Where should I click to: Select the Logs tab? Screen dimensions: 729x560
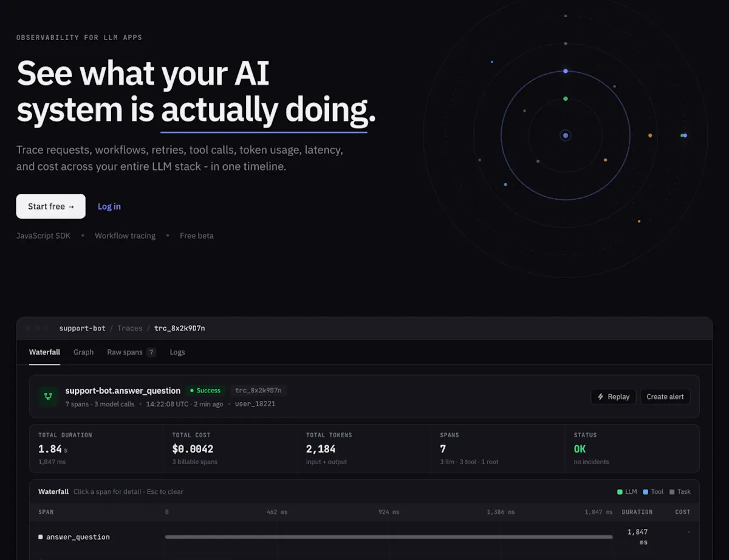[177, 352]
